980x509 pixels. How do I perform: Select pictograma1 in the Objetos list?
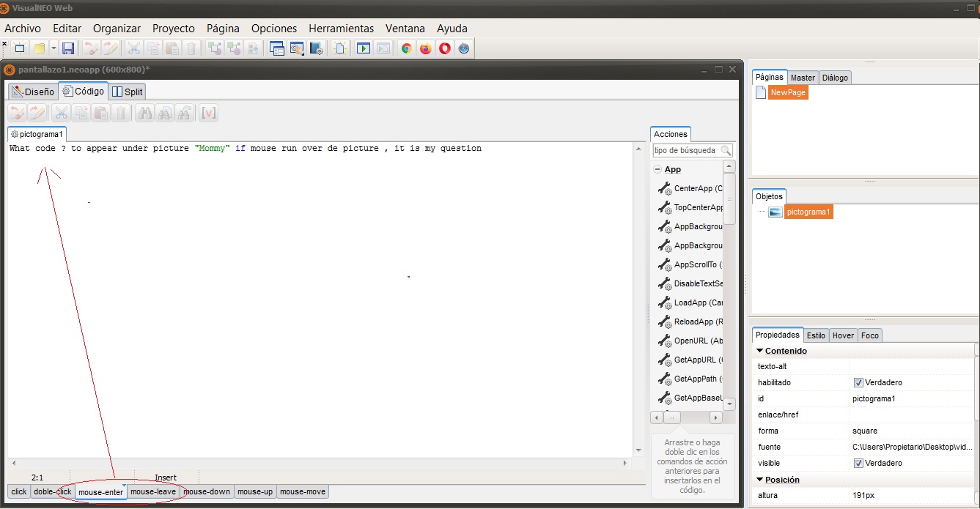click(x=808, y=212)
